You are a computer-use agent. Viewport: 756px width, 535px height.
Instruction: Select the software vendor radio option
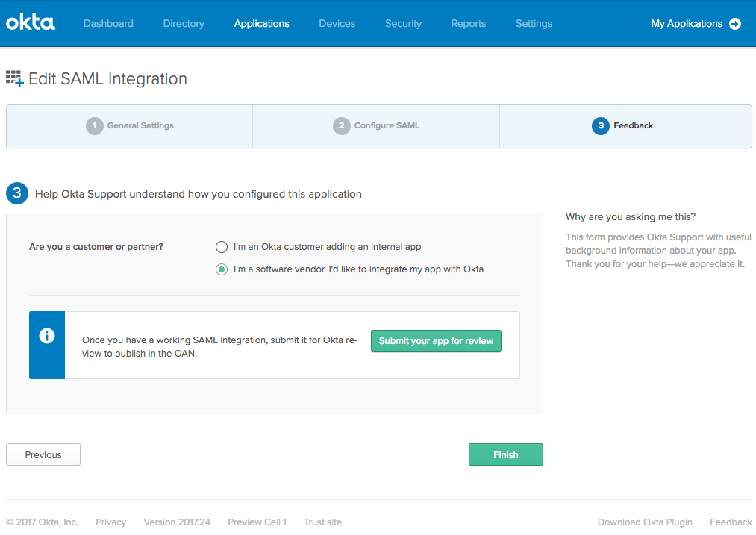coord(222,269)
